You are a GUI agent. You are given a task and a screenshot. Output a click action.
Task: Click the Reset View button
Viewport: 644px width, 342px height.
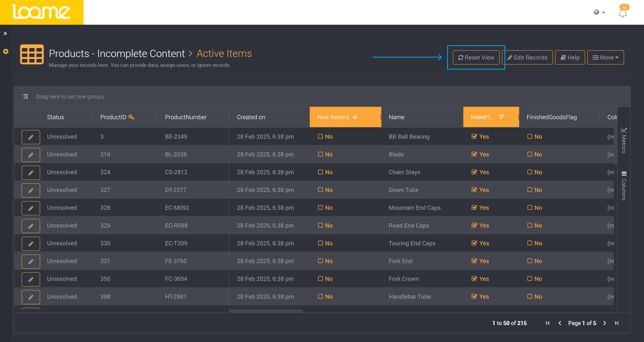(x=476, y=58)
